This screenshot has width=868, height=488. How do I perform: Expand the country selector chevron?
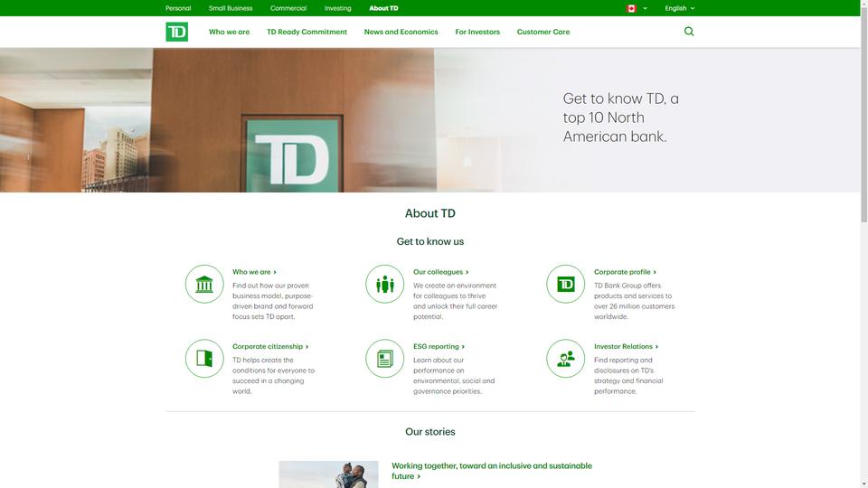tap(645, 8)
